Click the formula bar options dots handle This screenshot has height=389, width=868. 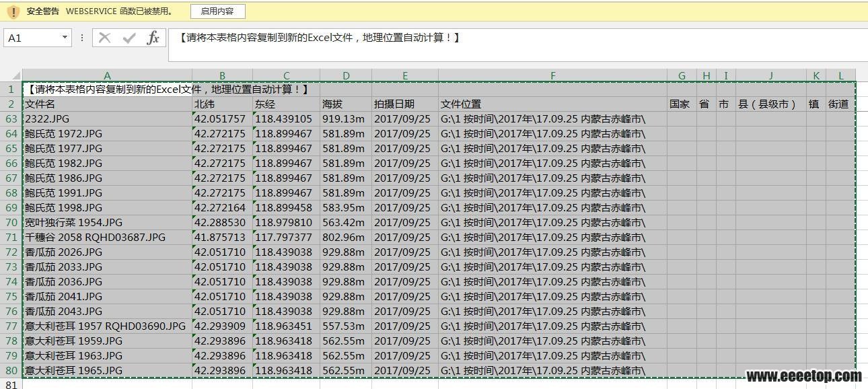[82, 38]
